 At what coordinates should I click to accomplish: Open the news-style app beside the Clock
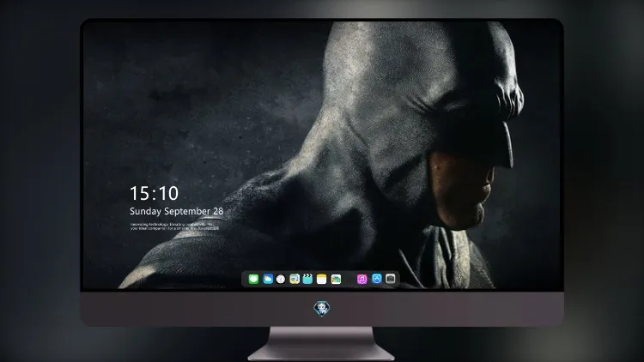coord(295,279)
